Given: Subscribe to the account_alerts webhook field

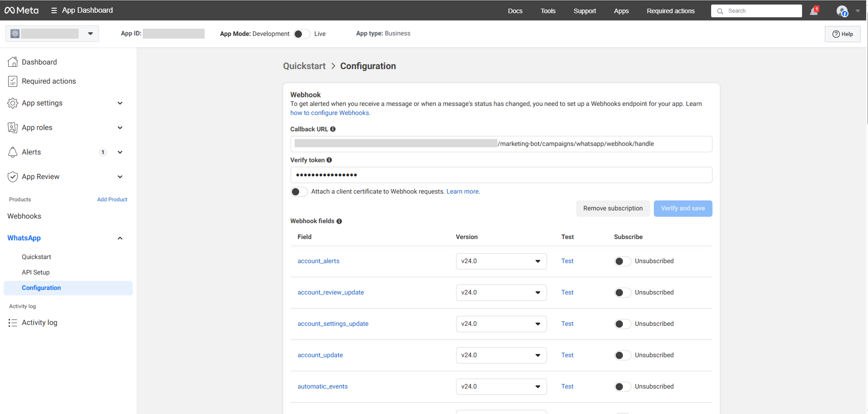Looking at the screenshot, I should (x=622, y=261).
